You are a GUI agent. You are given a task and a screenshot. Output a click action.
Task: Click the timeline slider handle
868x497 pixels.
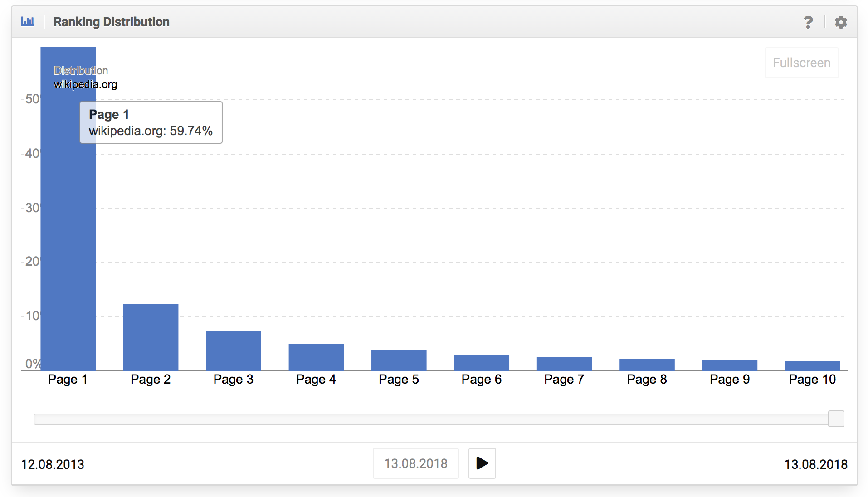click(836, 419)
